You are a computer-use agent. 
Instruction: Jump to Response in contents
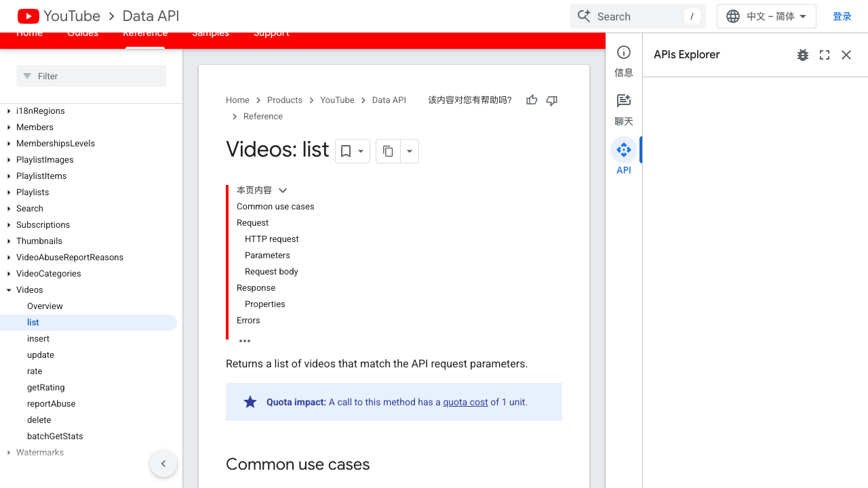[x=256, y=288]
